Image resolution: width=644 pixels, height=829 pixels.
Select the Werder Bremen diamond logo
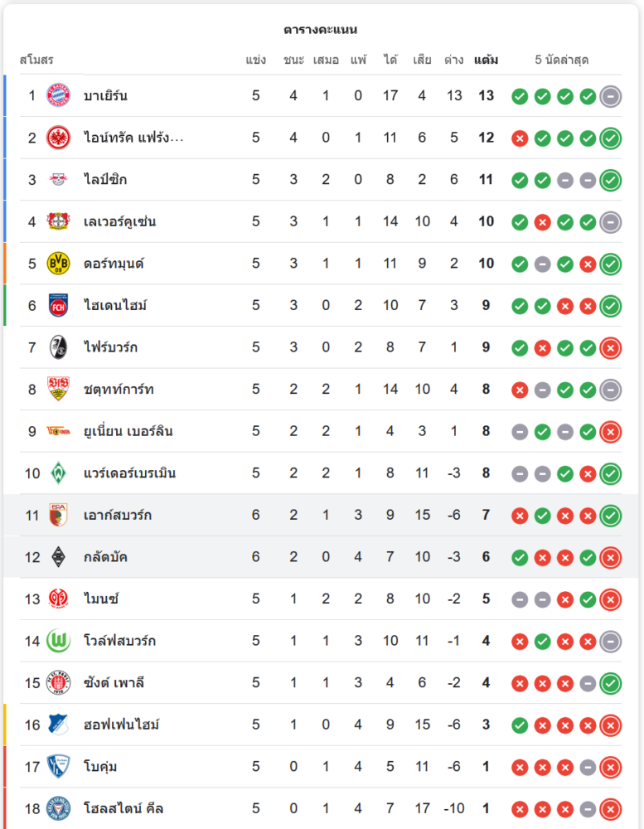coord(58,473)
